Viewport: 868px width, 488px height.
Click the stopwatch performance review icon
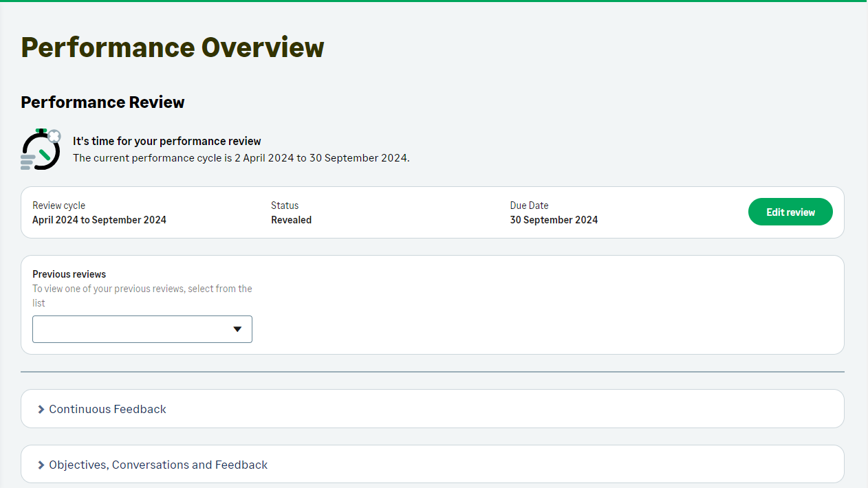tap(41, 149)
